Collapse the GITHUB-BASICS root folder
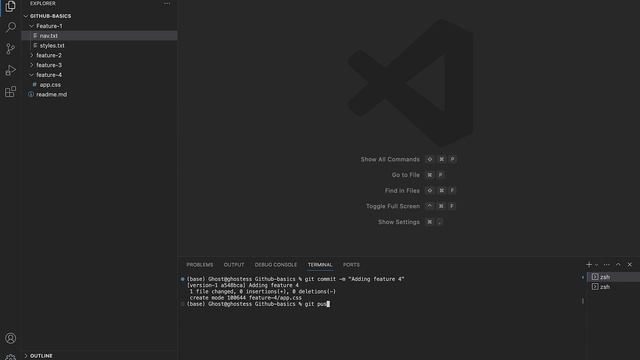This screenshot has height=360, width=640. tap(99, 16)
